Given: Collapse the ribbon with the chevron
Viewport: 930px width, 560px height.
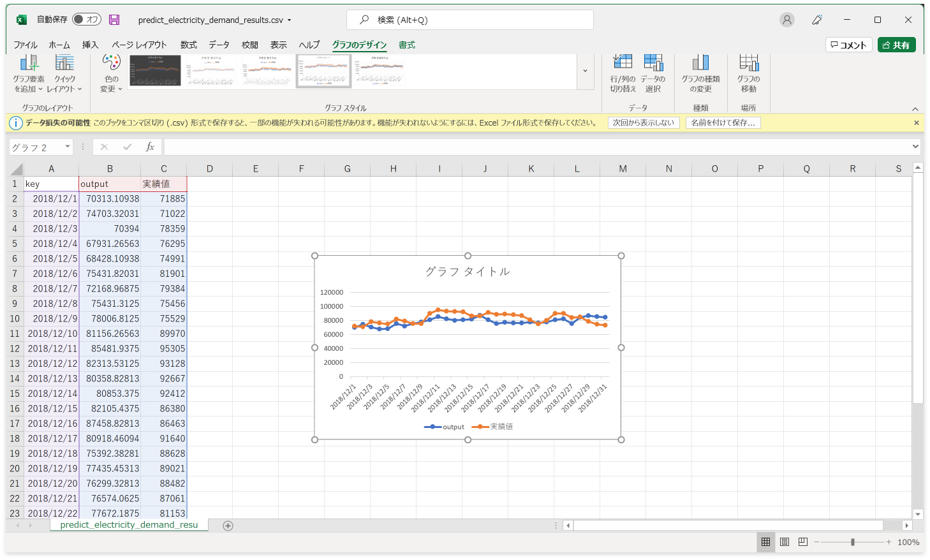Looking at the screenshot, I should click(915, 109).
